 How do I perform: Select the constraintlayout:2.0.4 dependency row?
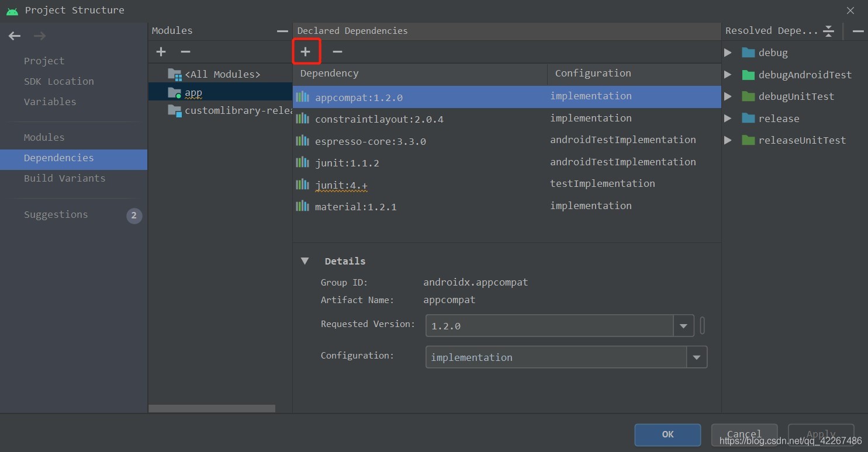[507, 119]
